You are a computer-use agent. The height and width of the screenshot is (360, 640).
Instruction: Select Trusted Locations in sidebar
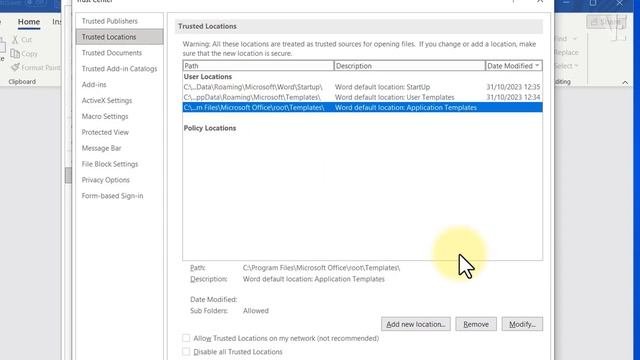click(x=119, y=37)
